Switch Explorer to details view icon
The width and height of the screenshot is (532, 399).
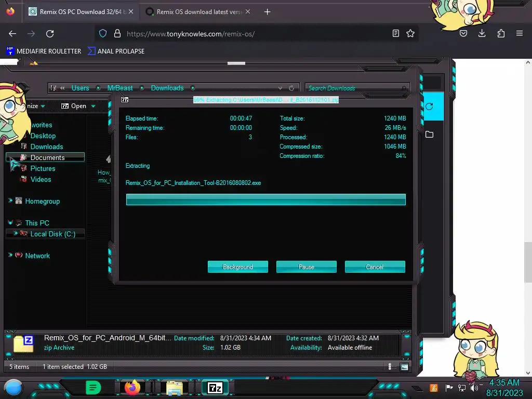390,366
